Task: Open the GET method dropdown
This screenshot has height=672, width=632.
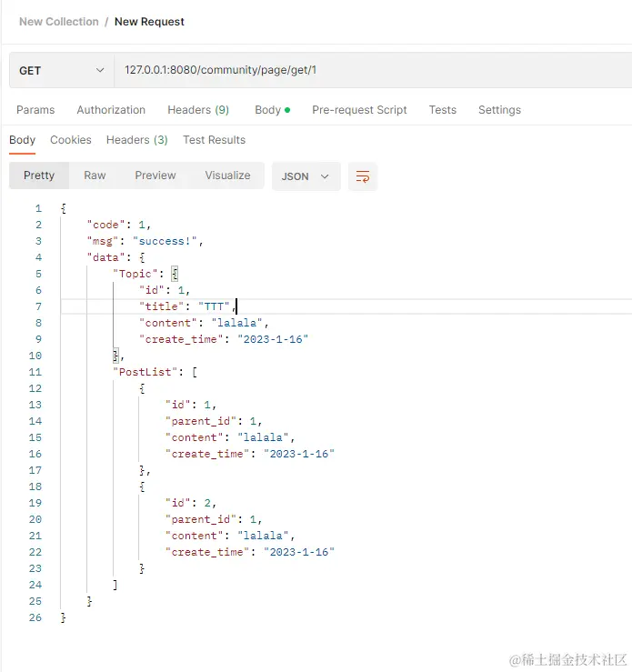Action: [62, 70]
